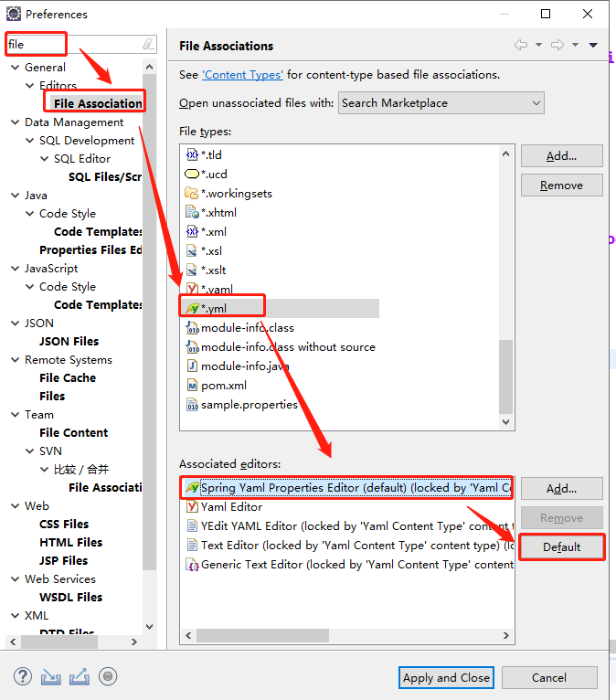Click file types list vertical scrollbar thumb

tap(505, 377)
